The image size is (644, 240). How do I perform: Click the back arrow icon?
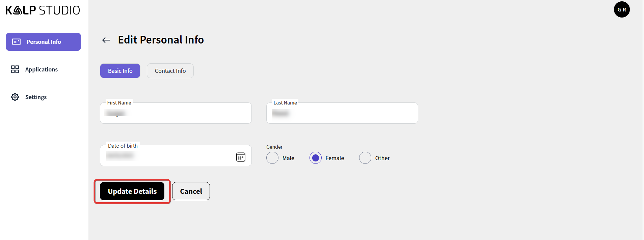pyautogui.click(x=106, y=40)
